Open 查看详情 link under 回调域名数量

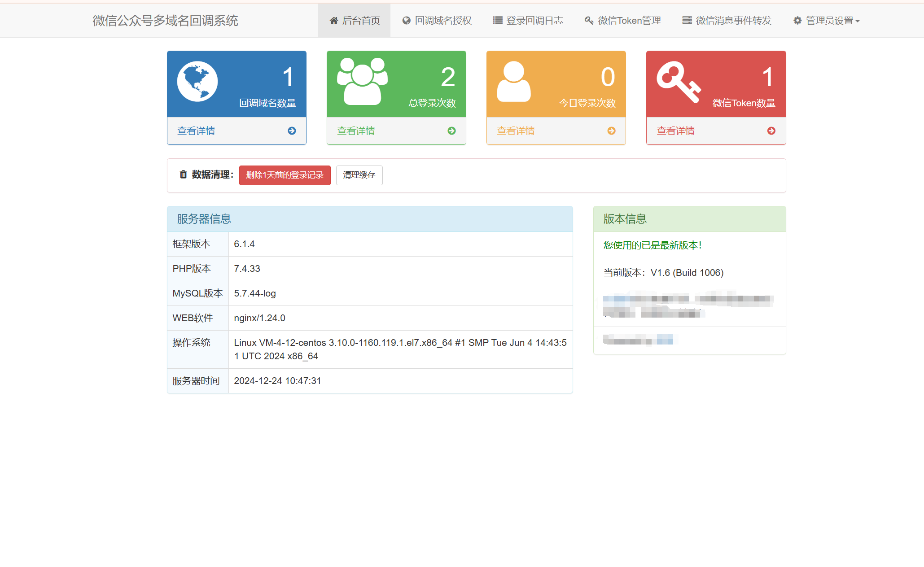196,131
